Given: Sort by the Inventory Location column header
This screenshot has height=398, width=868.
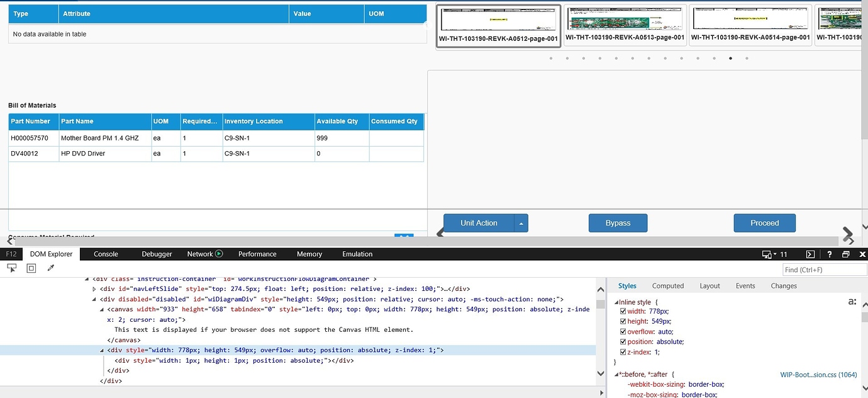Looking at the screenshot, I should [269, 122].
